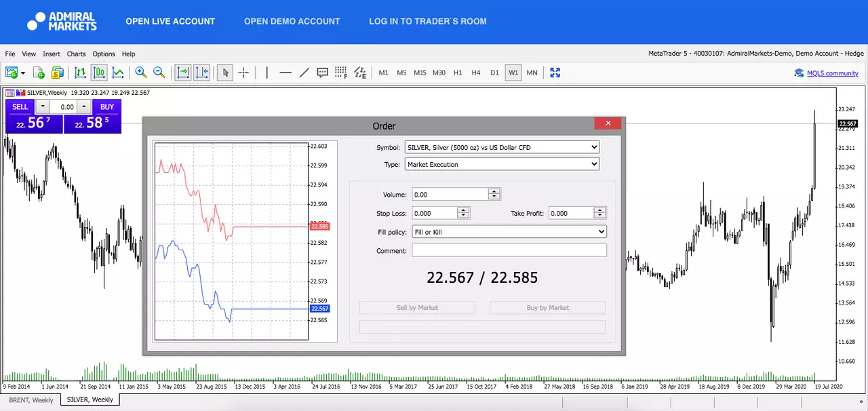The width and height of the screenshot is (868, 411).
Task: Click OPEN DEMO ACCOUNT link
Action: [292, 21]
